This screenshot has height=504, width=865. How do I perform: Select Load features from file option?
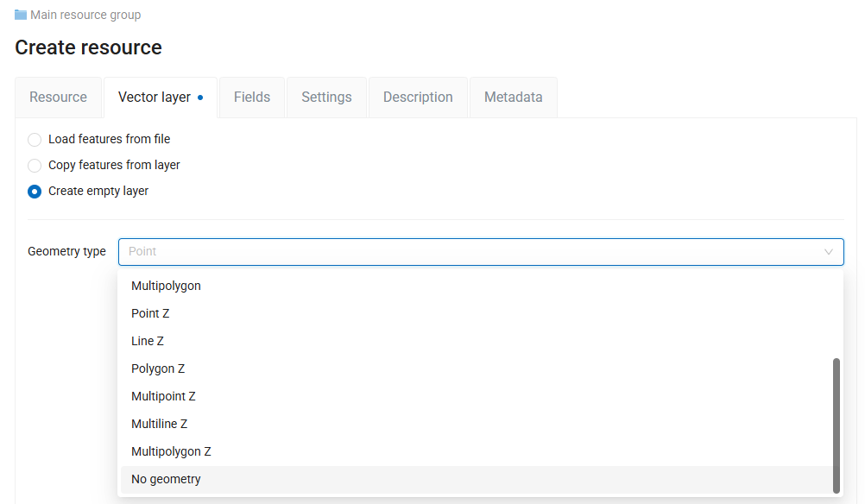click(35, 140)
